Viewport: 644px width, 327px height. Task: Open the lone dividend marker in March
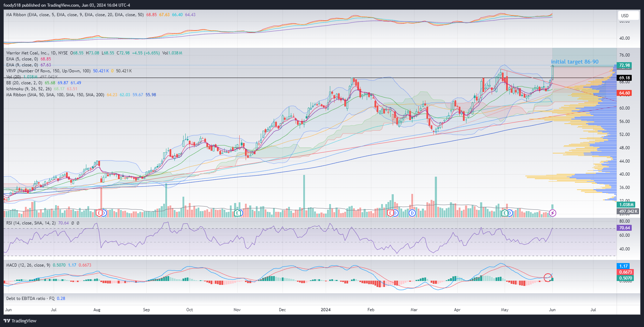pos(412,213)
